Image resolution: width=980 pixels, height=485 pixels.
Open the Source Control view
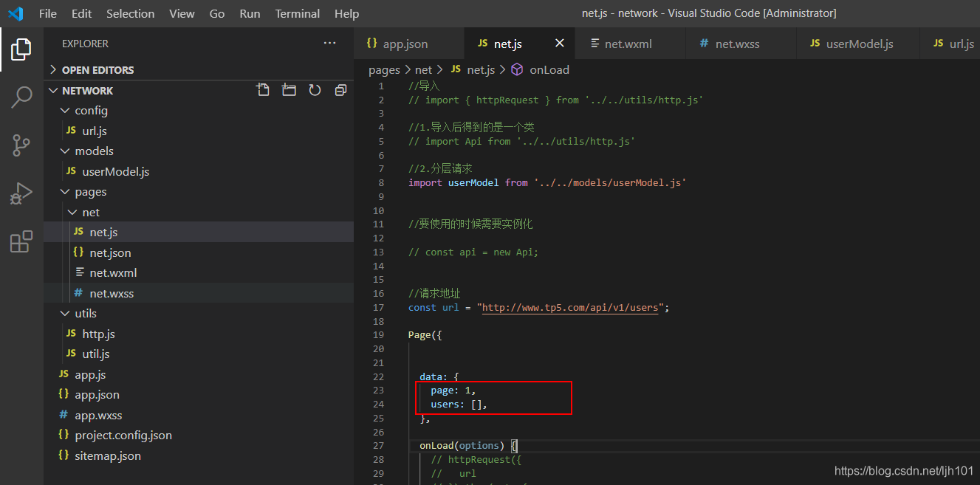[21, 145]
